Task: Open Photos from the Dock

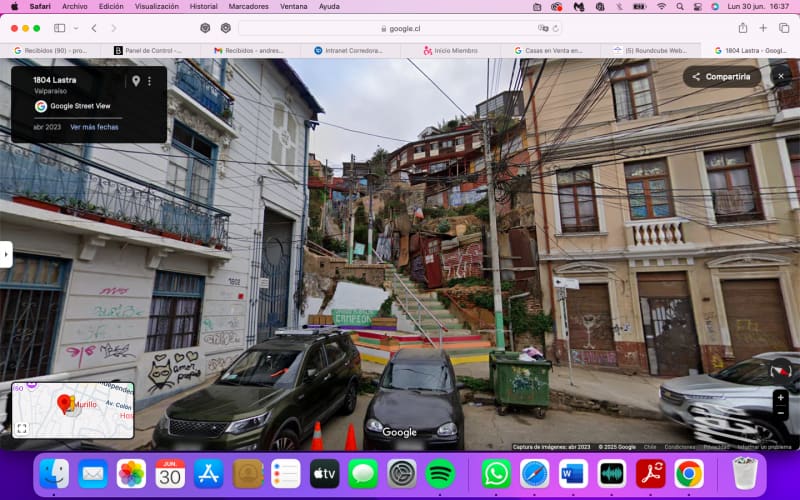Action: point(131,474)
